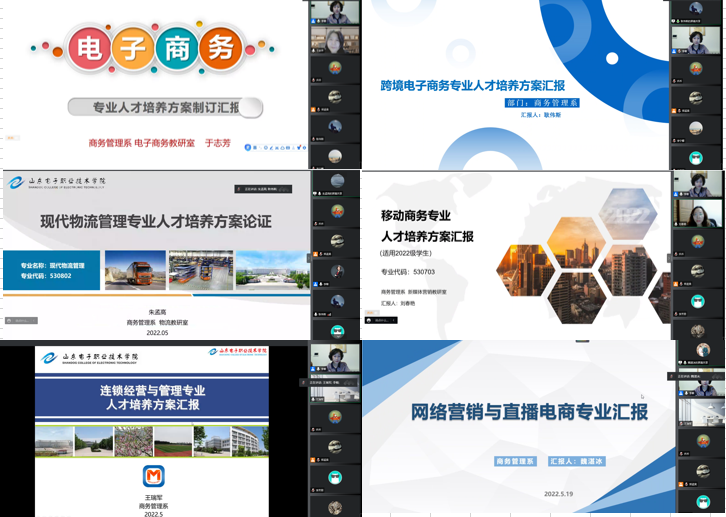726x517 pixels.
Task: Click the truck photo on logistics slide
Action: click(x=134, y=270)
